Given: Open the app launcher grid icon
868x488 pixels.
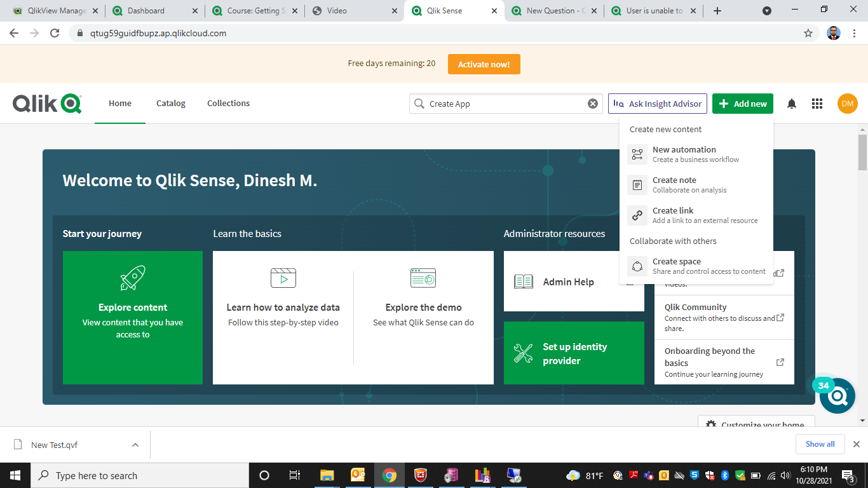Looking at the screenshot, I should (x=817, y=104).
